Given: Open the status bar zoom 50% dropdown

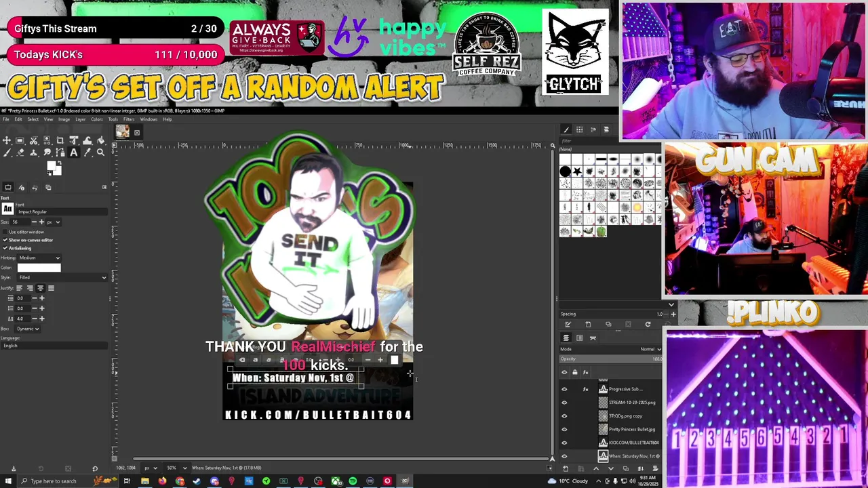Looking at the screenshot, I should 175,468.
